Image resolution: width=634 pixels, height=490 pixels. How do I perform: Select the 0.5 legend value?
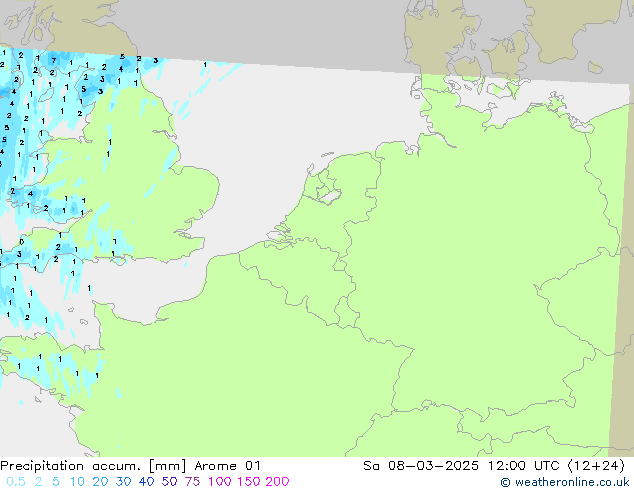[16, 482]
